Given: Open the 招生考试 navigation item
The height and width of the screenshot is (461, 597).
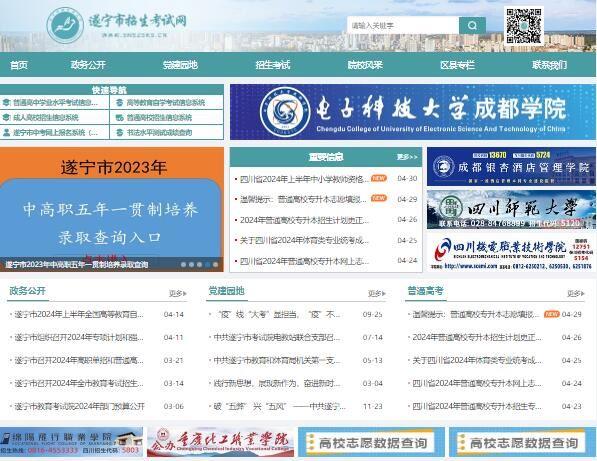Looking at the screenshot, I should tap(273, 65).
